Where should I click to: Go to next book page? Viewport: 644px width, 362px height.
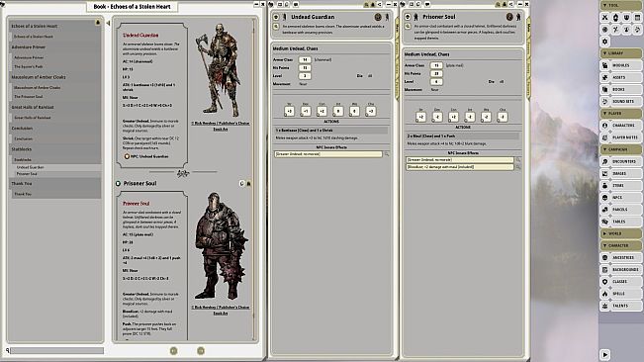(x=201, y=350)
